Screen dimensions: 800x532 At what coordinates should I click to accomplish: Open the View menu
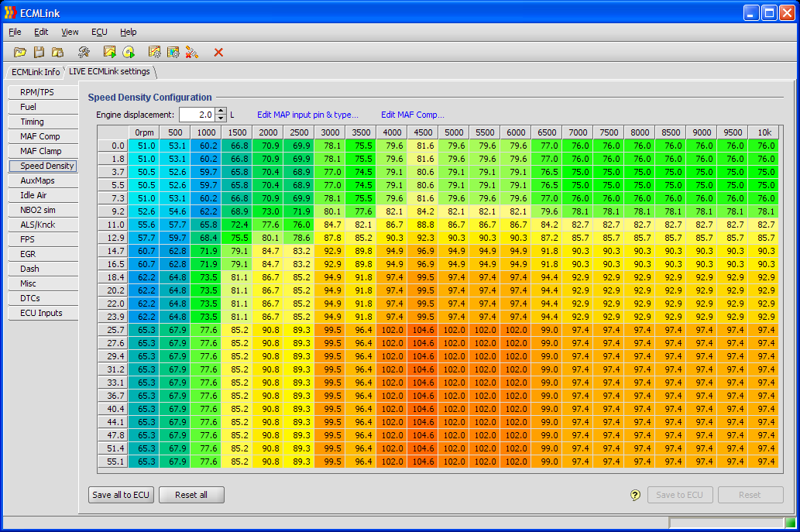tap(70, 32)
